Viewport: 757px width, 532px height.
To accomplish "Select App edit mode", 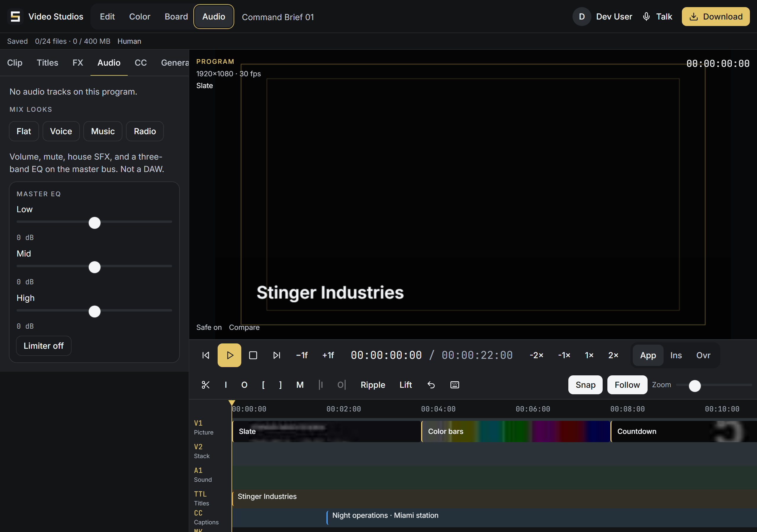I will pyautogui.click(x=648, y=355).
